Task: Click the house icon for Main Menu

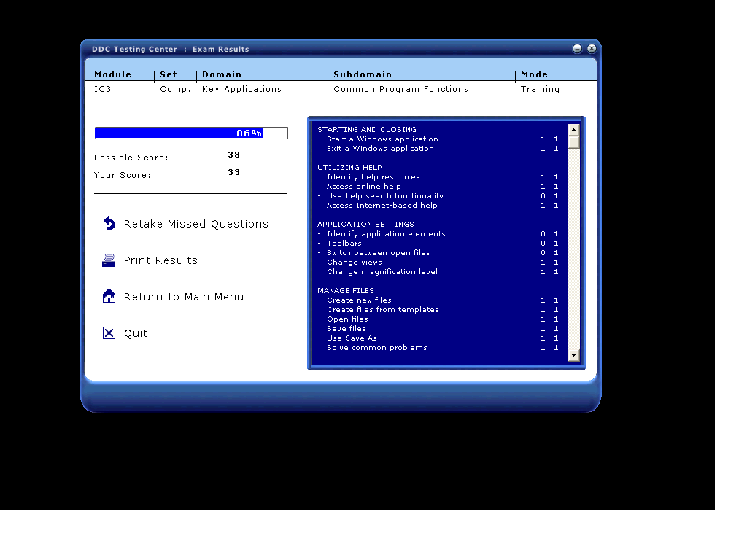Action: coord(109,296)
